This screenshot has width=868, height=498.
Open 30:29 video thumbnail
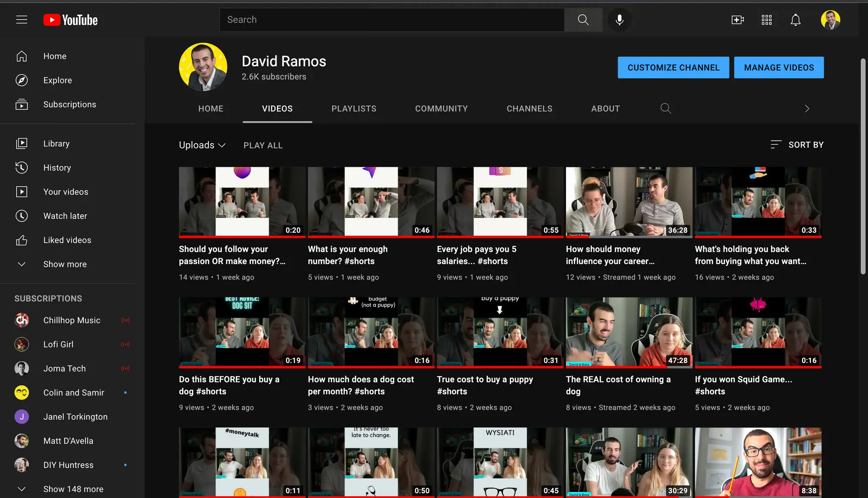[629, 462]
